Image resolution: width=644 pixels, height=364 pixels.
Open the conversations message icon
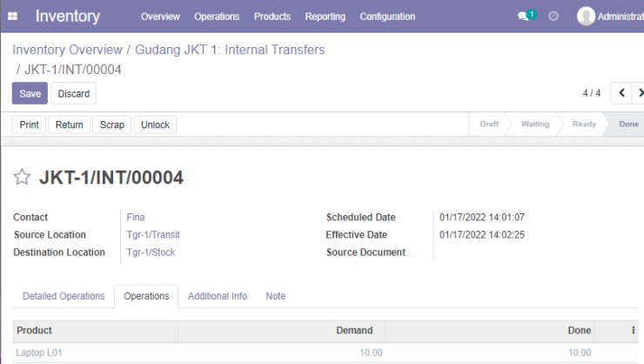pos(523,17)
